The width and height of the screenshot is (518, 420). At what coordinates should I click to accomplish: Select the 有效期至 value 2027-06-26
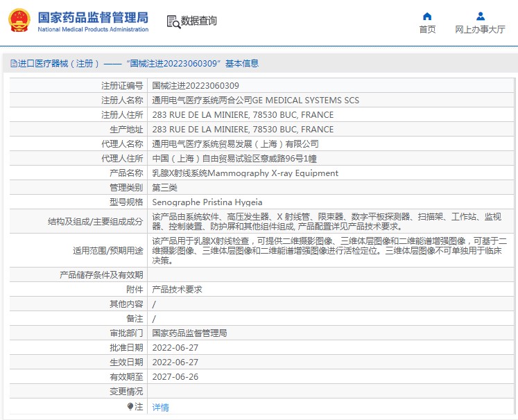175,377
